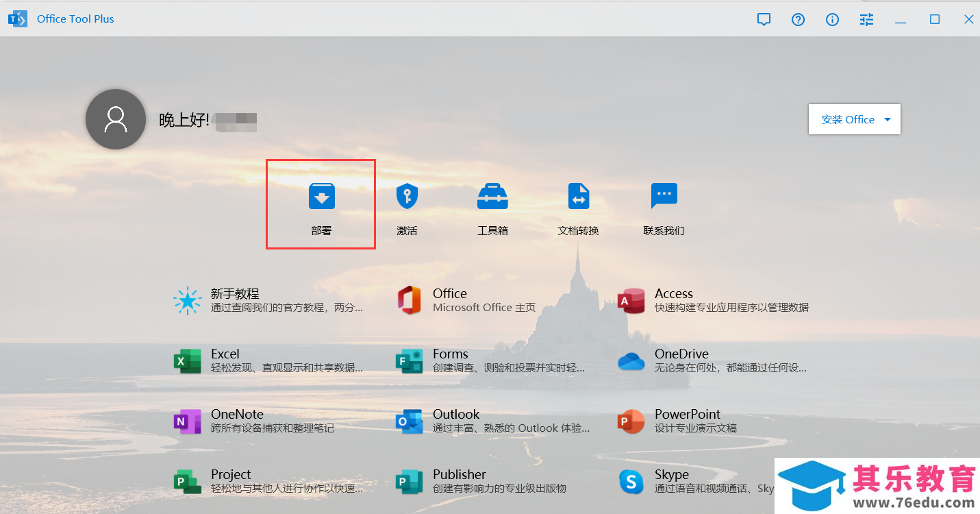This screenshot has width=980, height=514.
Task: Click 'Microsoft Office 主页' description text
Action: pyautogui.click(x=484, y=308)
